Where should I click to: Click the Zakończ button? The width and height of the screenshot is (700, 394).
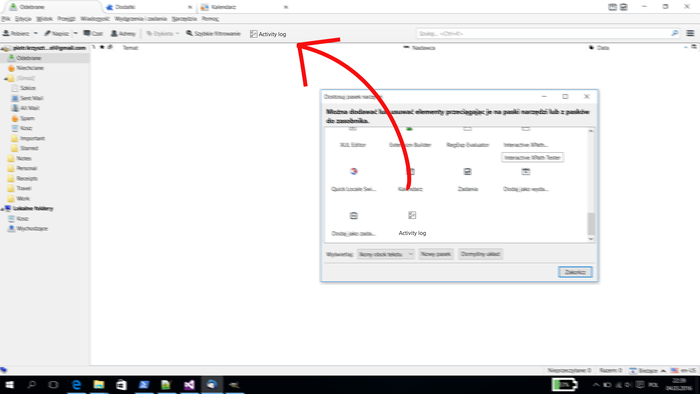[x=575, y=272]
